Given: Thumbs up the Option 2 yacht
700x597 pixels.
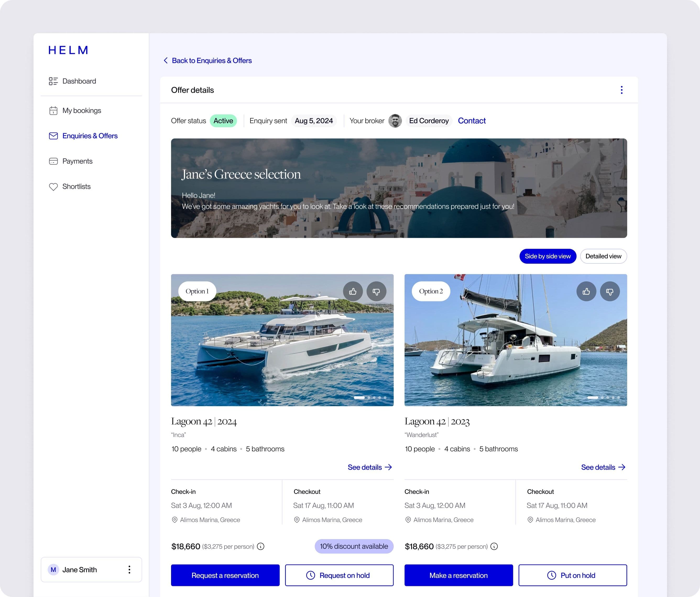Looking at the screenshot, I should (x=586, y=291).
